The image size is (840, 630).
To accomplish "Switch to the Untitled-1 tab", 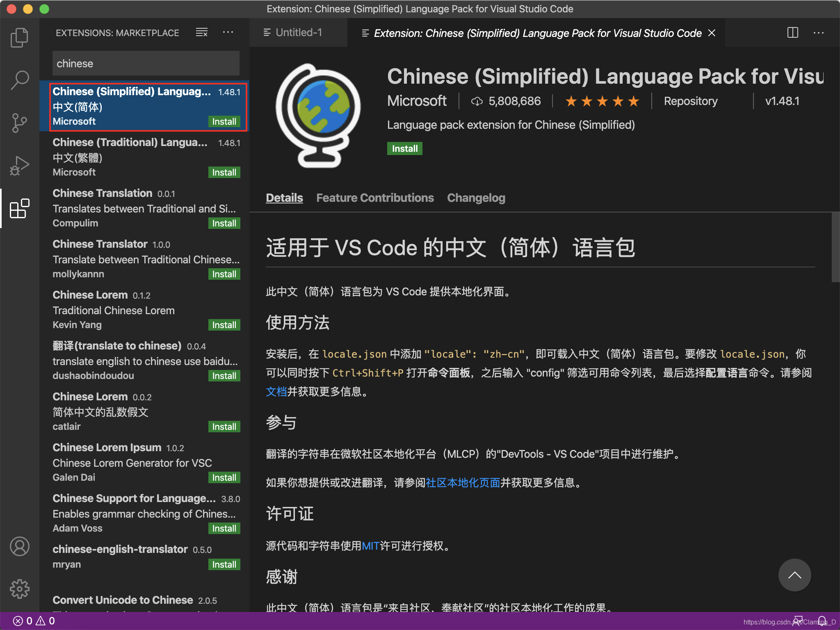I will coord(298,32).
